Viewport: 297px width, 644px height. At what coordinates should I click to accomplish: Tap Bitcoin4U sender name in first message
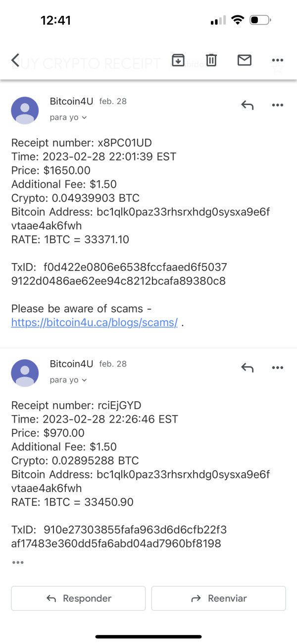click(x=71, y=102)
